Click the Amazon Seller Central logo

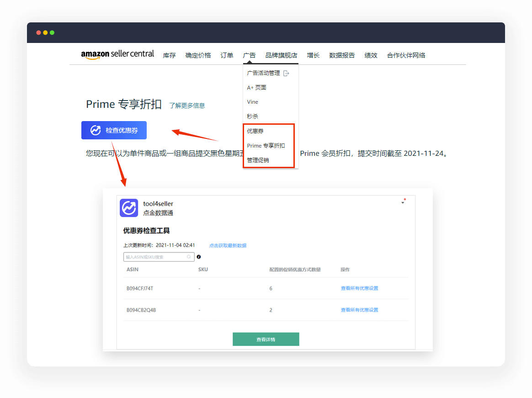[x=117, y=55]
